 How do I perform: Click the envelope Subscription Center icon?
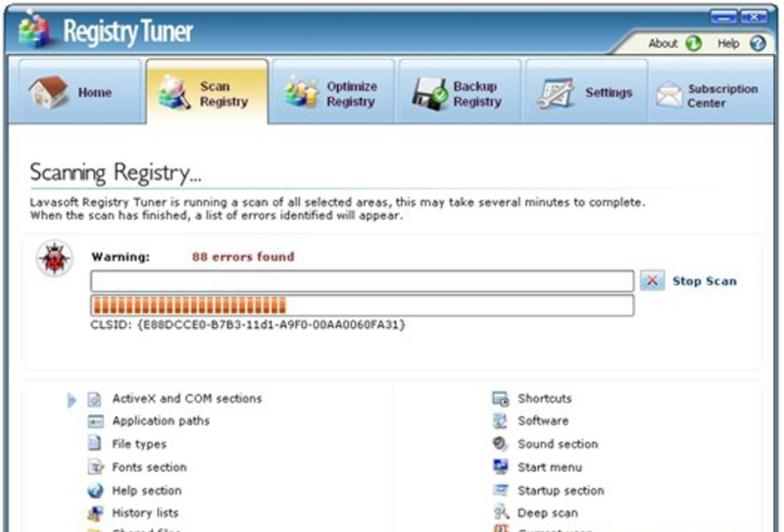tap(669, 94)
